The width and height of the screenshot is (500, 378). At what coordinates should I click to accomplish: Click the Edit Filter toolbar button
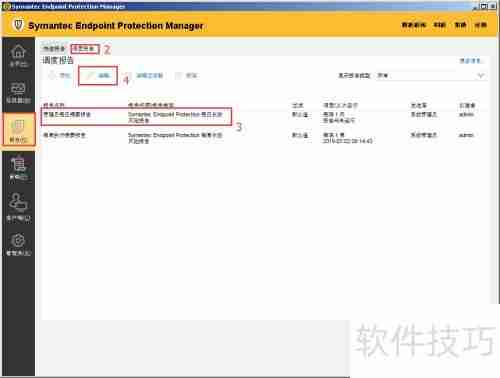click(x=146, y=76)
